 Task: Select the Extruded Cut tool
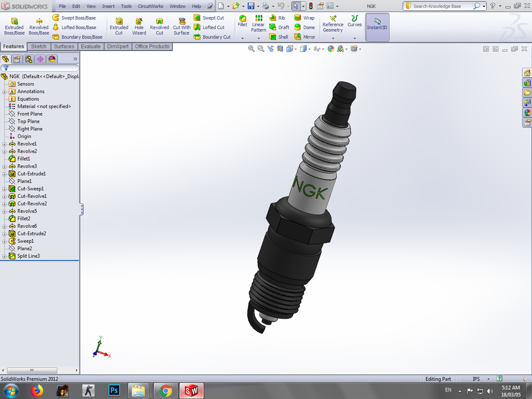pyautogui.click(x=119, y=27)
